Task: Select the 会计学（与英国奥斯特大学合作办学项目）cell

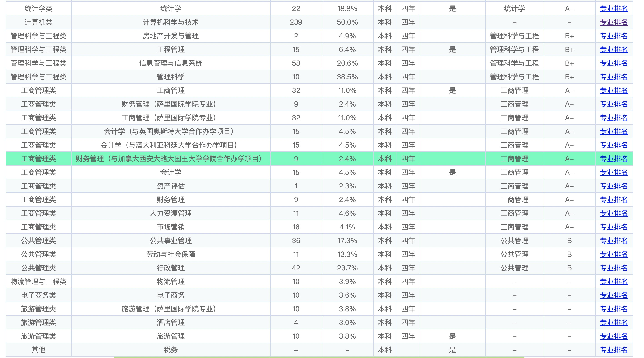Action: click(x=171, y=131)
